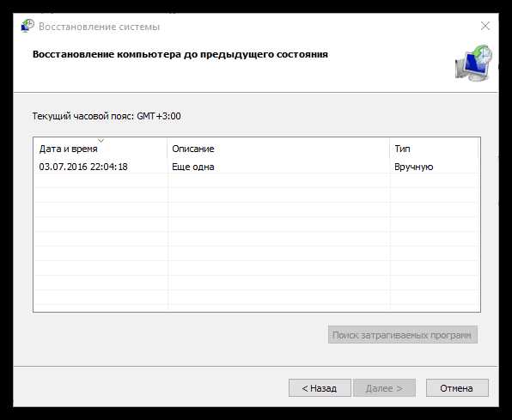The image size is (512, 420).
Task: Click the Текущий часовой пояс GMT+3:00 label
Action: [x=107, y=116]
